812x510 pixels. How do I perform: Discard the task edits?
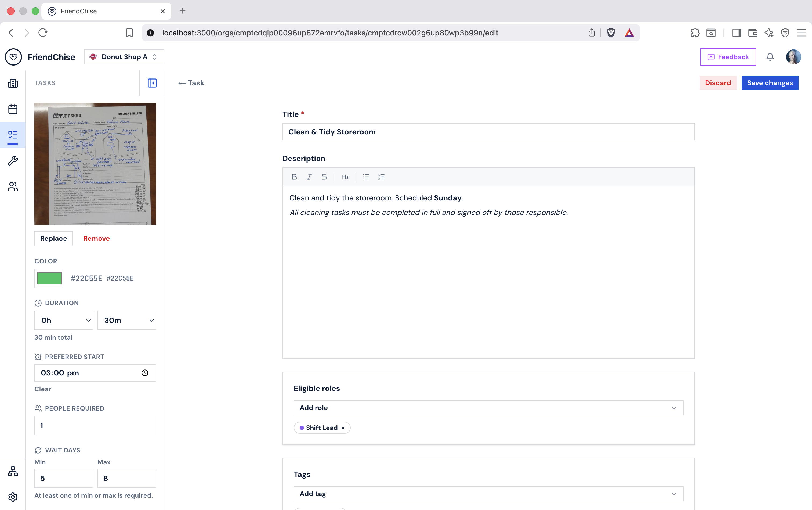coord(718,83)
